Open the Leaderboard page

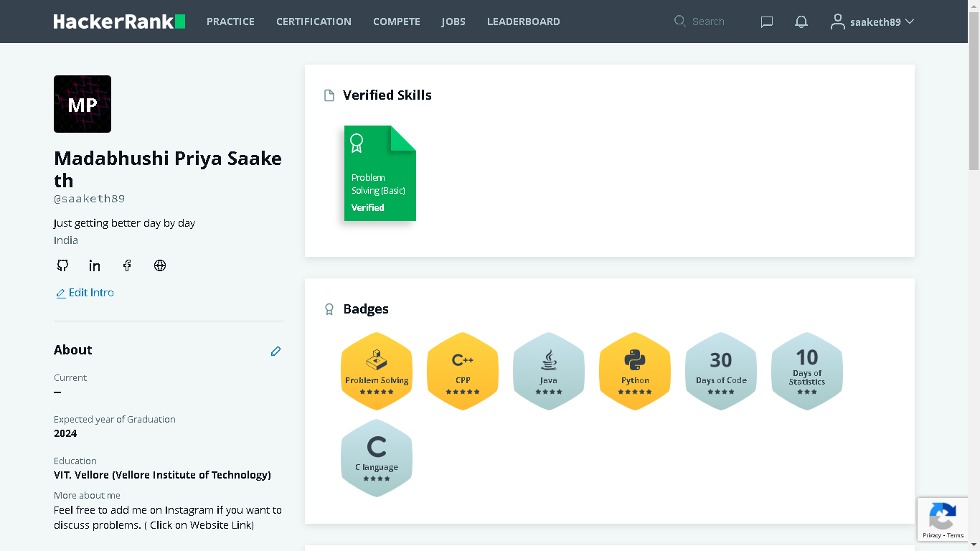[523, 22]
